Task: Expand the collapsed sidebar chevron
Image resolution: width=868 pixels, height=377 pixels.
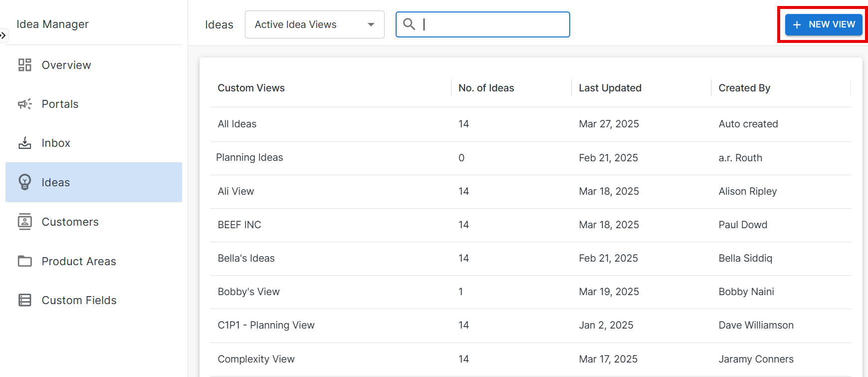Action: coord(4,35)
